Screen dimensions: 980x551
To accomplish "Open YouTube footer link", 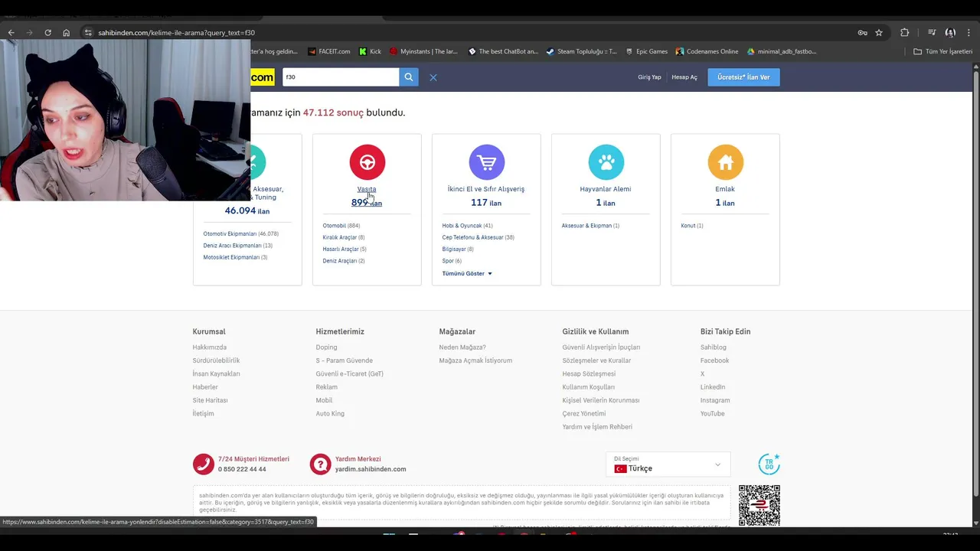I will coord(712,413).
